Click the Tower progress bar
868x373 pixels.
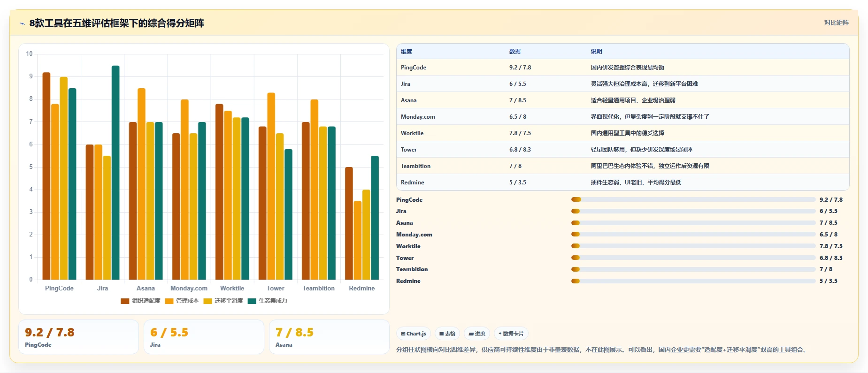[693, 258]
